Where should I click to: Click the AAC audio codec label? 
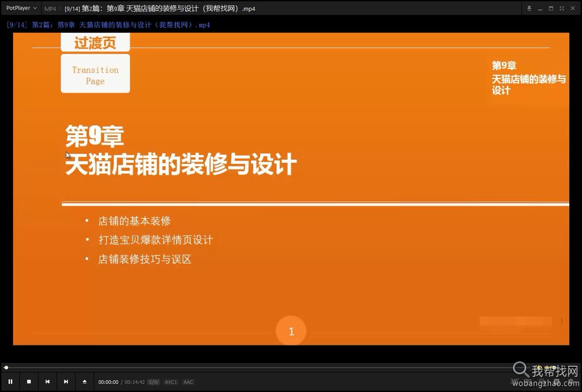tap(188, 382)
